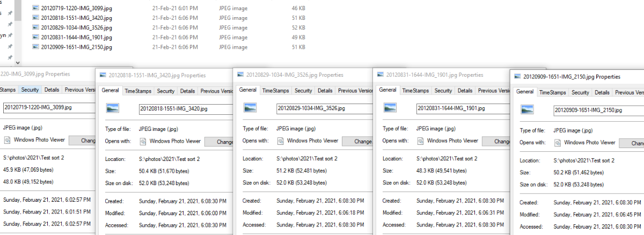644x235 pixels.
Task: Open Previous Versions tab in IMG_1901 Properties
Action: pyautogui.click(x=494, y=91)
